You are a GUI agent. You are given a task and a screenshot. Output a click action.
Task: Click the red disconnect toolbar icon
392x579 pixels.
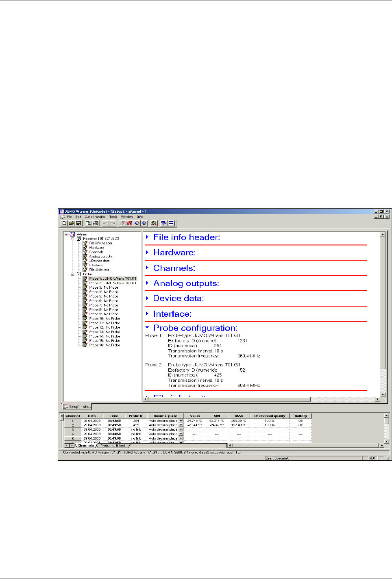pos(130,223)
